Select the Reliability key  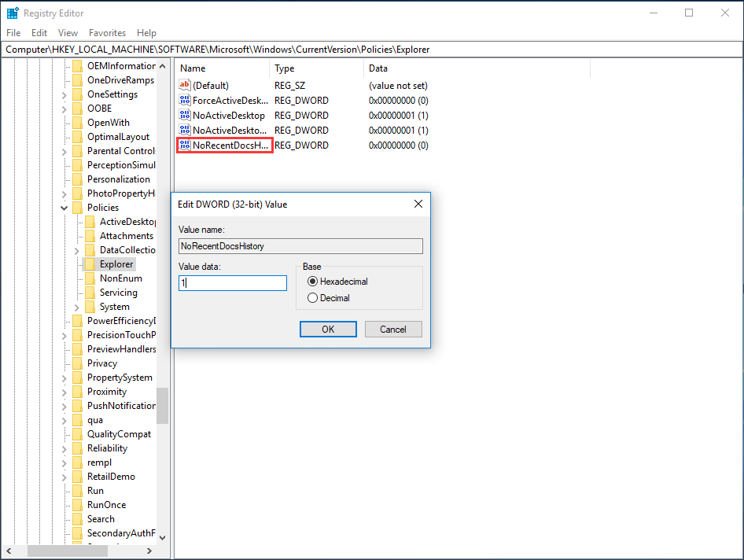[x=107, y=448]
